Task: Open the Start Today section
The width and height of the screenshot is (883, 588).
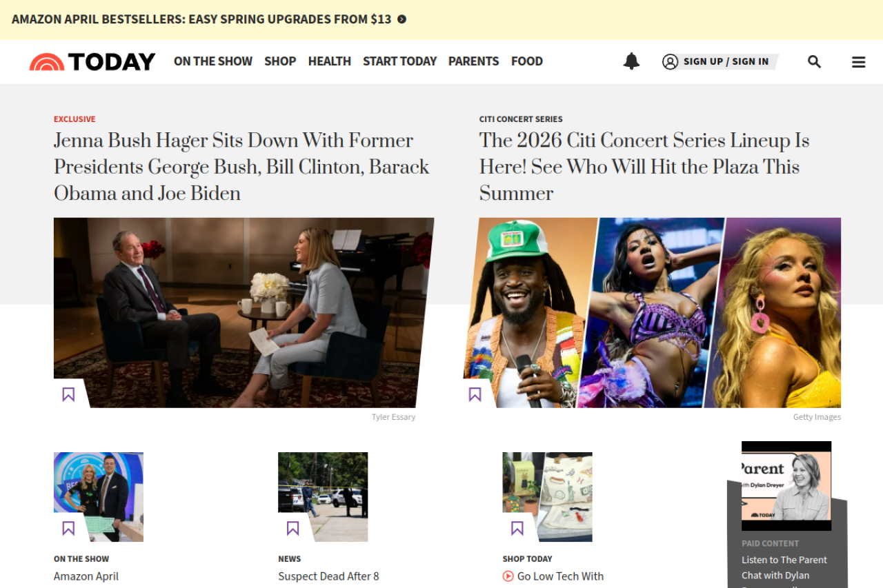Action: point(400,61)
